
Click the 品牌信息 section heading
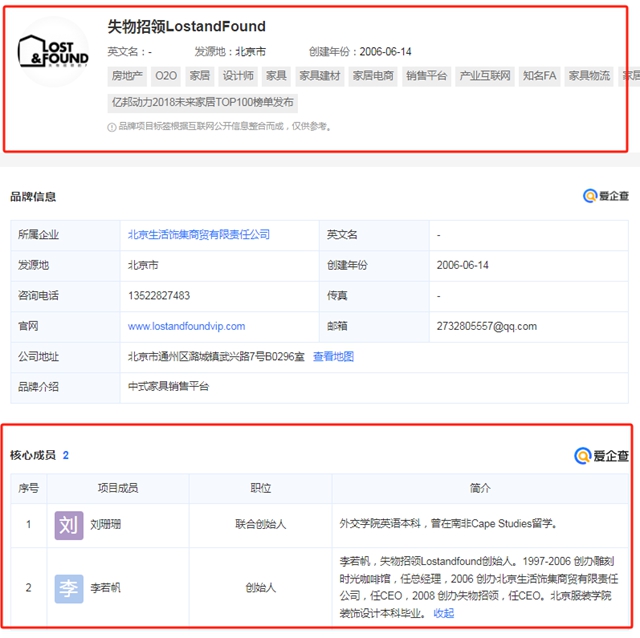33,197
